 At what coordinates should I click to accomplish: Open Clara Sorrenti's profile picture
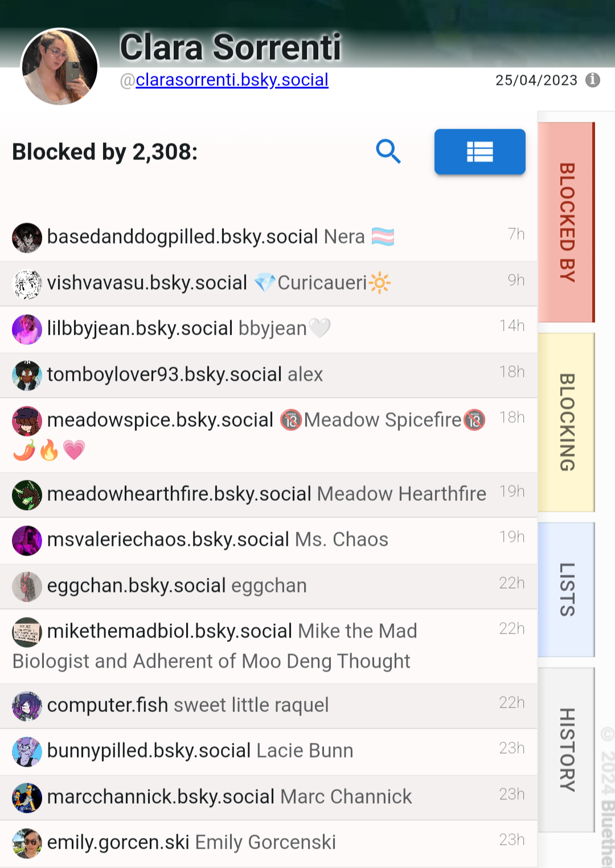60,67
